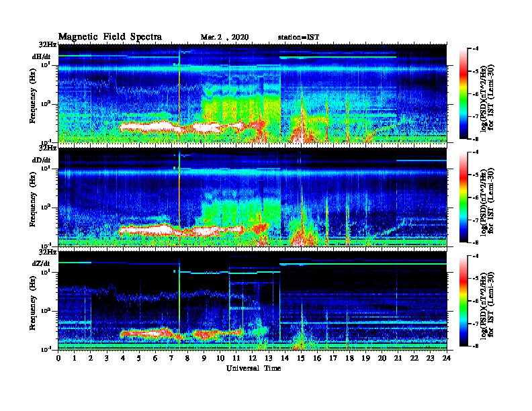Click the hour 6 tick label on the time axis
This screenshot has width=532, height=411.
coord(155,359)
